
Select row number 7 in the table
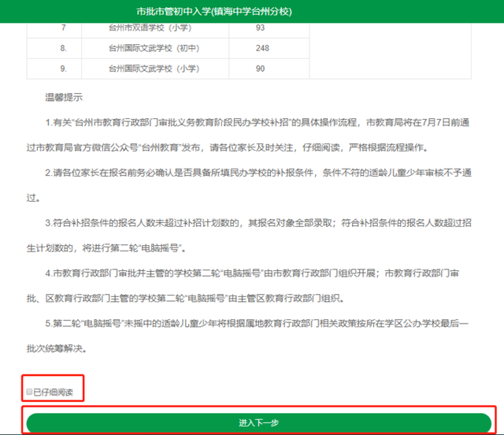click(x=64, y=28)
